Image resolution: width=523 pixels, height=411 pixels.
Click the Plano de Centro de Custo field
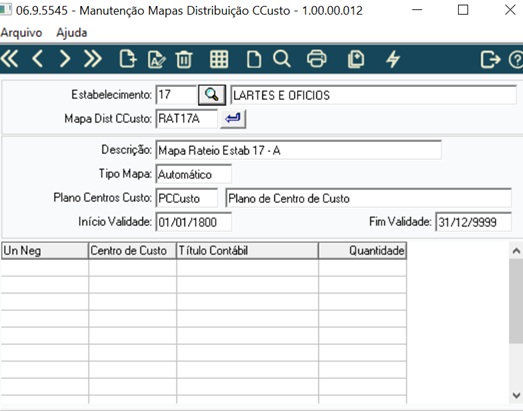pyautogui.click(x=369, y=198)
